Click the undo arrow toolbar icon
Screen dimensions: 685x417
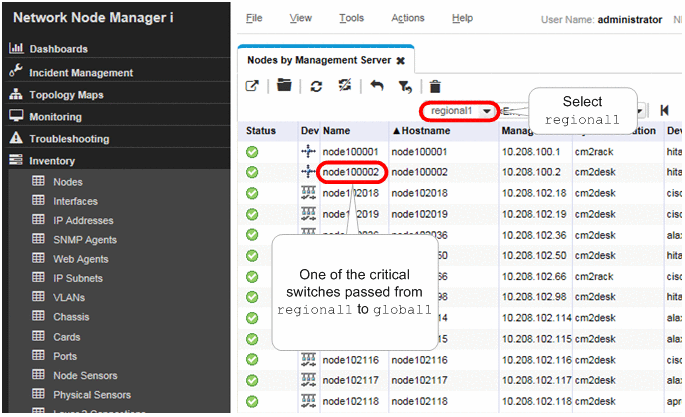pyautogui.click(x=377, y=87)
